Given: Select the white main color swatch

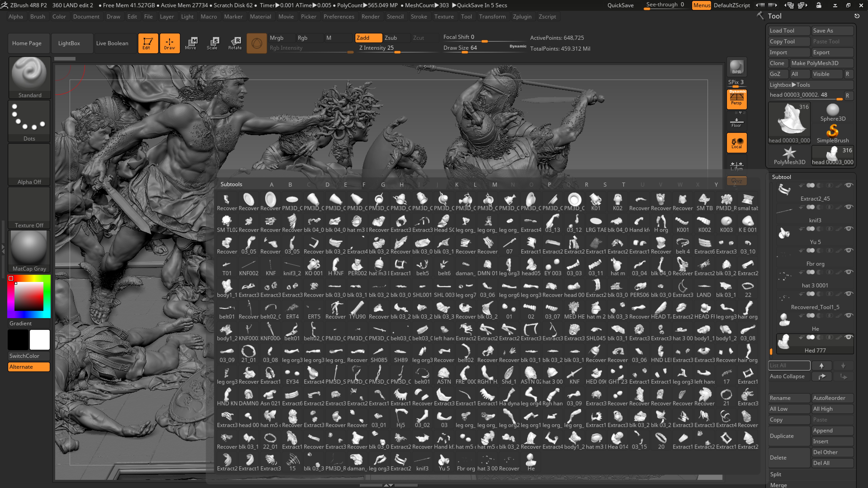Looking at the screenshot, I should [x=40, y=340].
